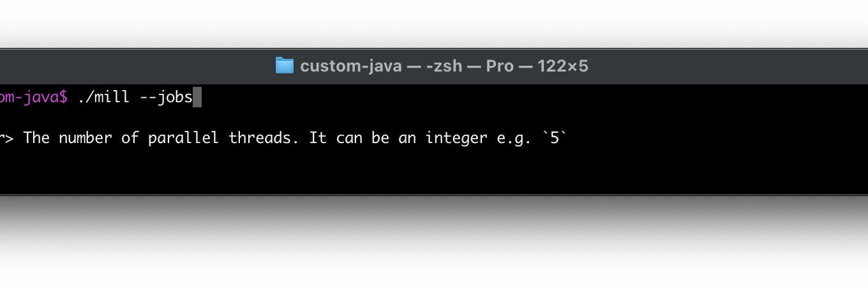Viewport: 868px width, 290px height.
Task: Click the word 'The' starting the description
Action: tap(36, 137)
